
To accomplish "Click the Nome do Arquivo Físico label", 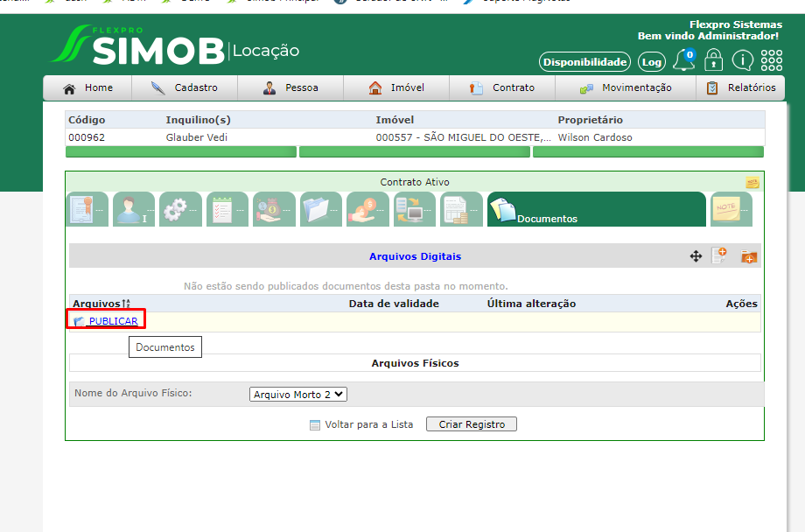I will point(133,393).
